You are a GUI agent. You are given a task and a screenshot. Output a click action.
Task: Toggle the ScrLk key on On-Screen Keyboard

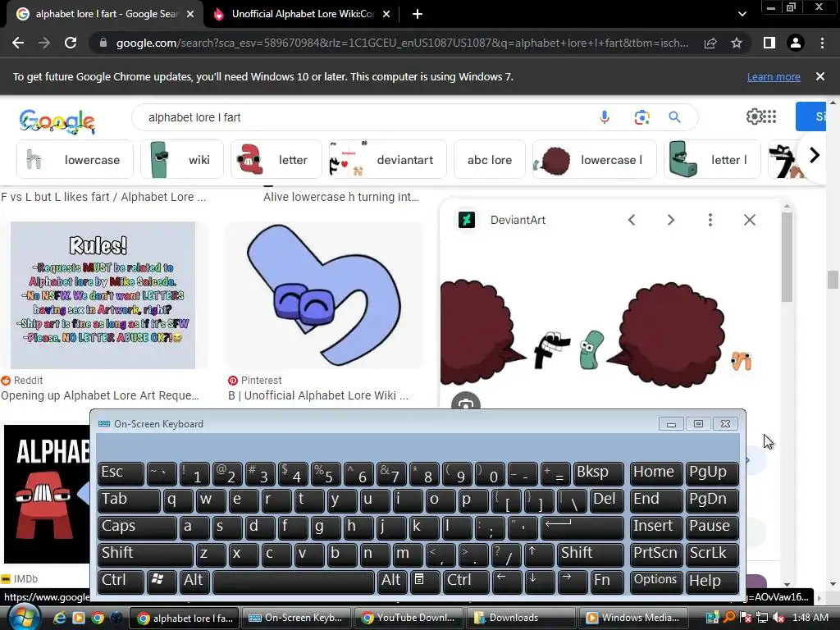point(712,554)
